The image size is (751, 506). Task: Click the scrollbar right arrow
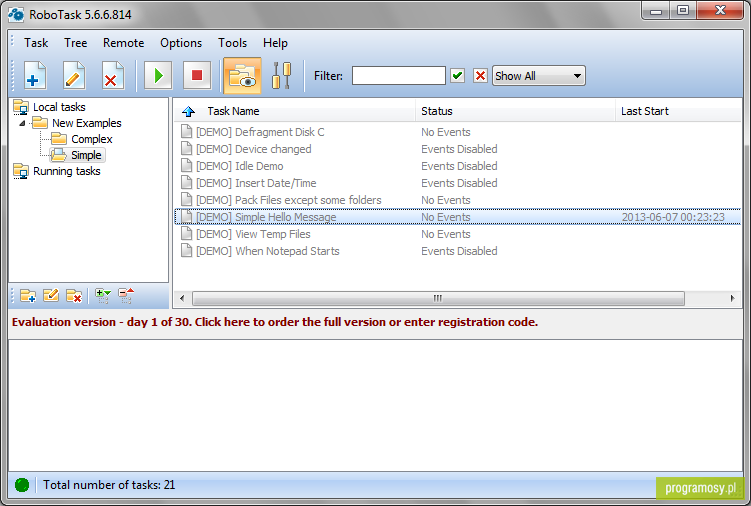pos(733,299)
